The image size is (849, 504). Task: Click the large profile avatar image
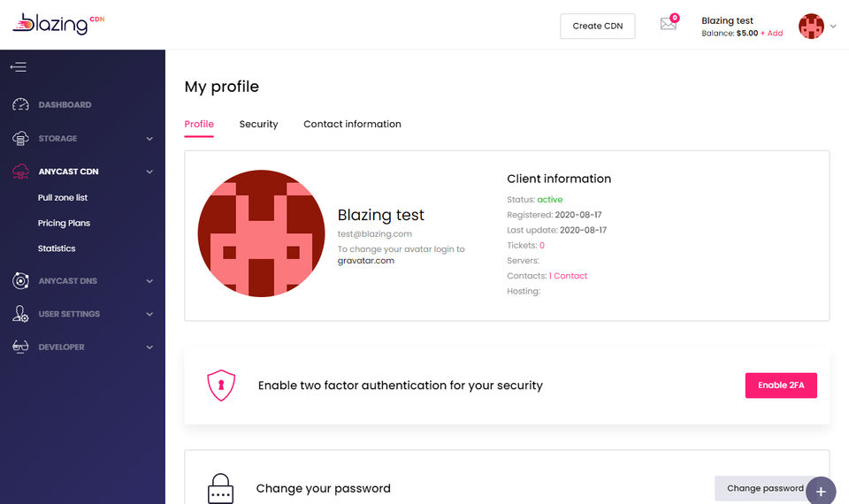click(x=261, y=233)
